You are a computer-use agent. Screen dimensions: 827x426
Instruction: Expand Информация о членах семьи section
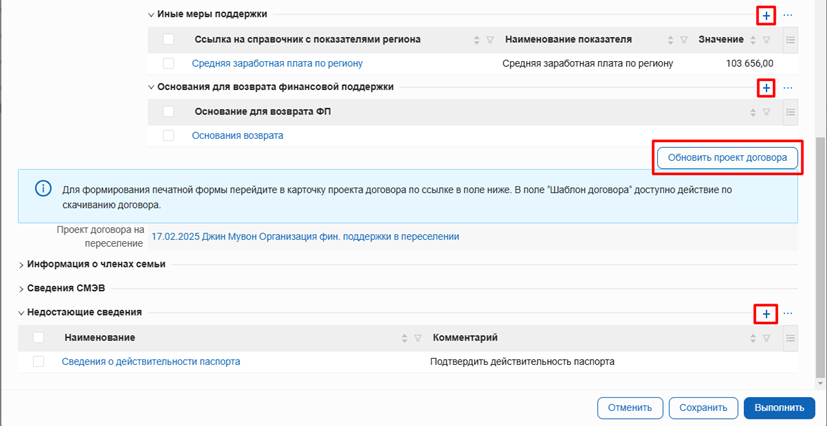pyautogui.click(x=22, y=265)
